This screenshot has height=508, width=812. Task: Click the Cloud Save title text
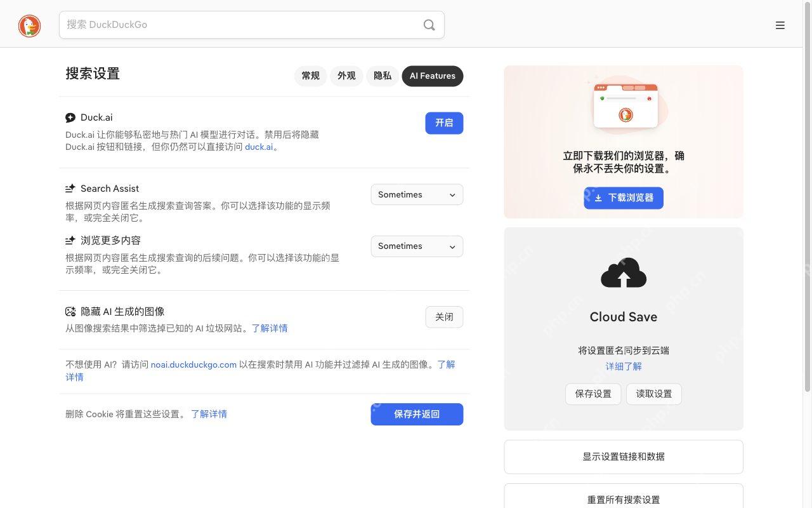click(x=624, y=317)
